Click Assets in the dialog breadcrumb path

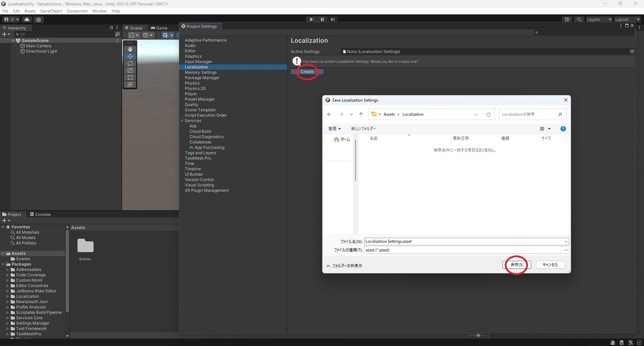pyautogui.click(x=389, y=114)
